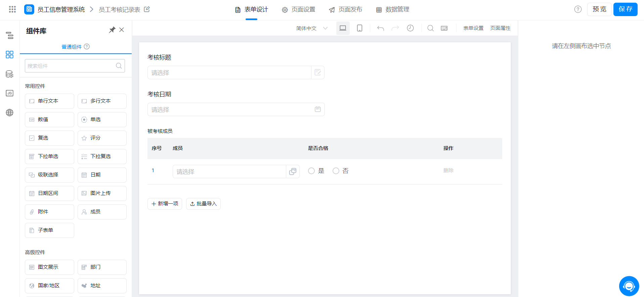Open the data source sidebar icon

click(9, 74)
